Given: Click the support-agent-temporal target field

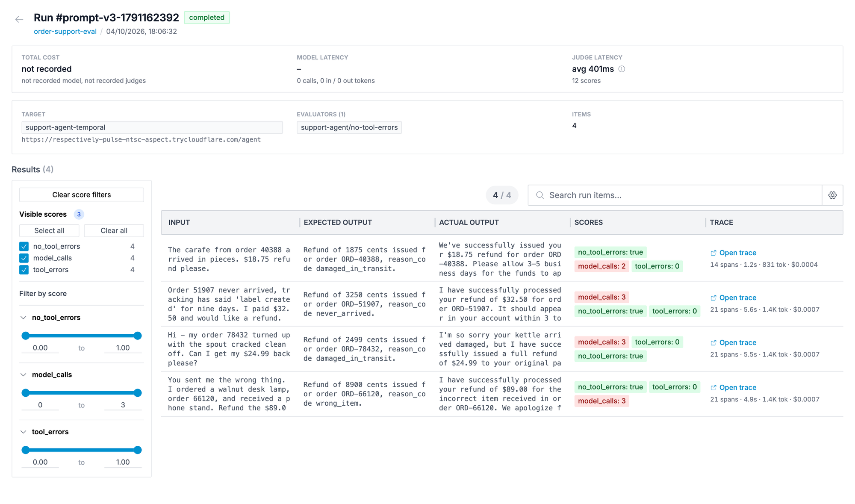Looking at the screenshot, I should click(x=152, y=127).
